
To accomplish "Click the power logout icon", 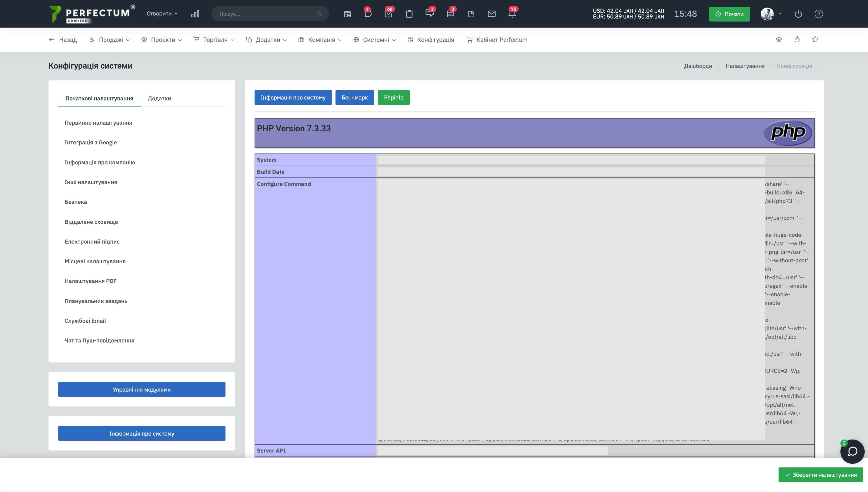I will coord(798,14).
